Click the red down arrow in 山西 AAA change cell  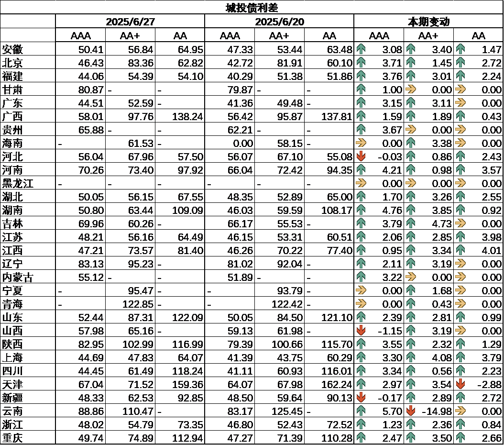tap(361, 330)
